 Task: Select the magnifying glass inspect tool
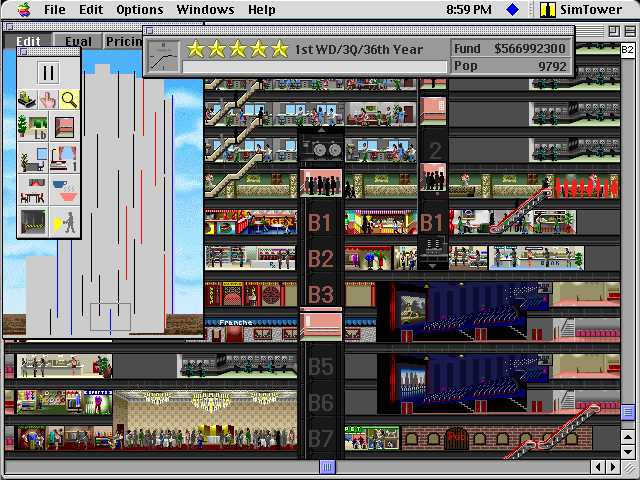[69, 100]
